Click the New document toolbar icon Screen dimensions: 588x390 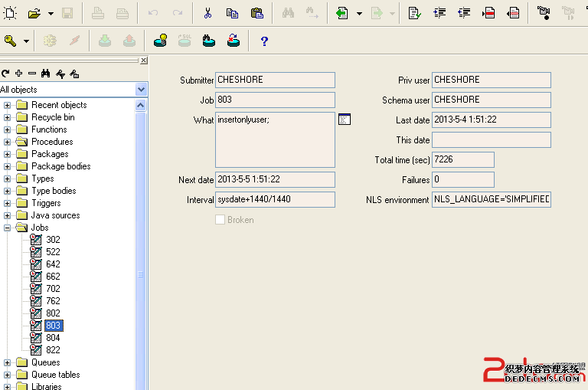coord(11,13)
